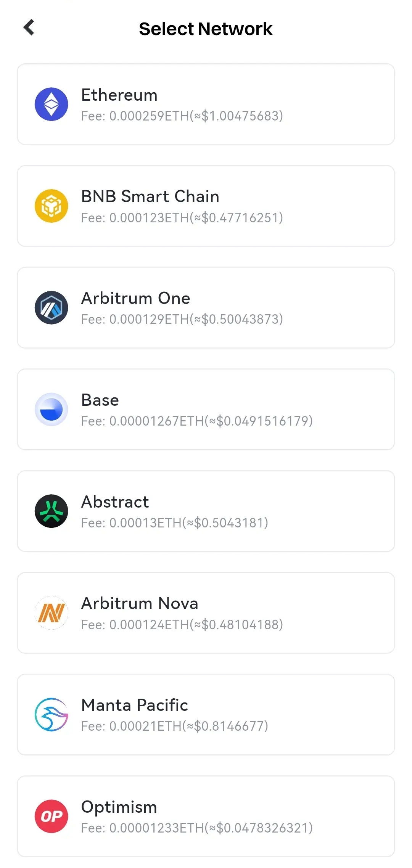Select the Ethereum network name
This screenshot has height=868, width=412.
click(x=119, y=95)
